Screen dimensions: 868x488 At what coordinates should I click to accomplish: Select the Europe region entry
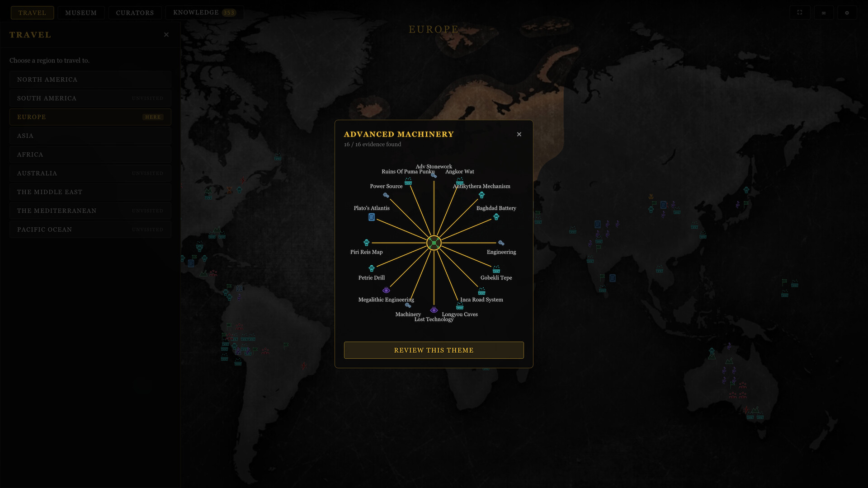(90, 117)
